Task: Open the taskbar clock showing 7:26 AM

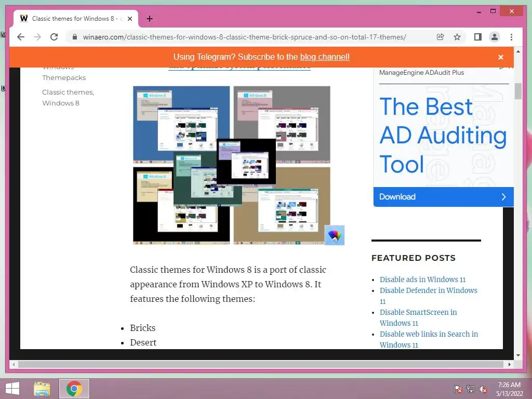Action: point(509,389)
